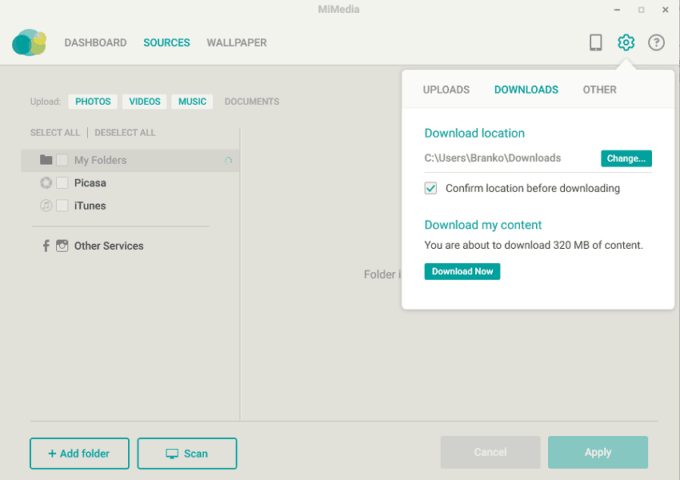Click the settings gear icon

(x=626, y=43)
